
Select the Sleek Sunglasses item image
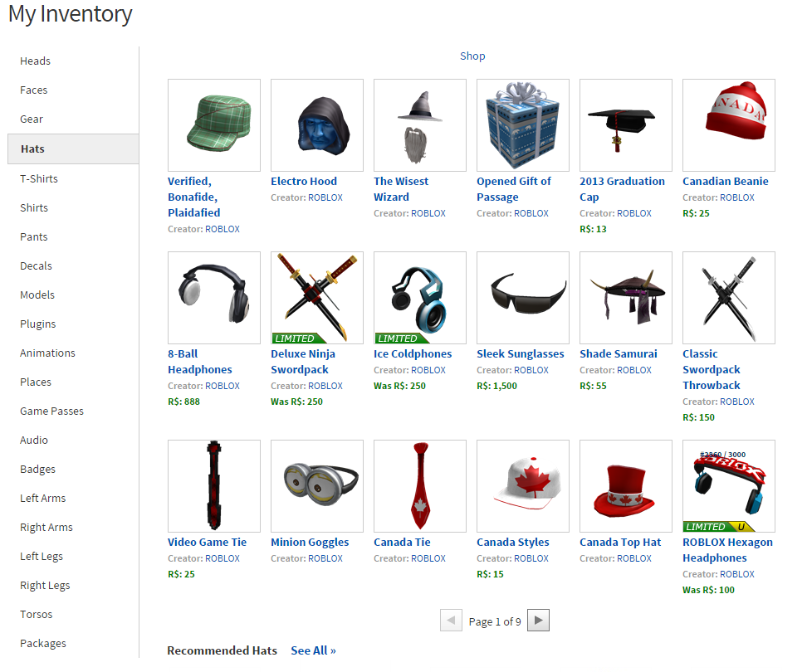tap(523, 298)
